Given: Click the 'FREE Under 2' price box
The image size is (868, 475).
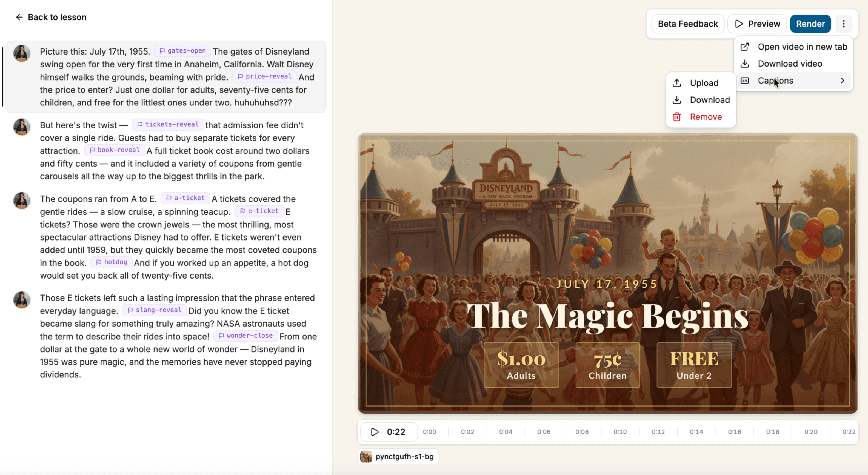Looking at the screenshot, I should [x=694, y=365].
